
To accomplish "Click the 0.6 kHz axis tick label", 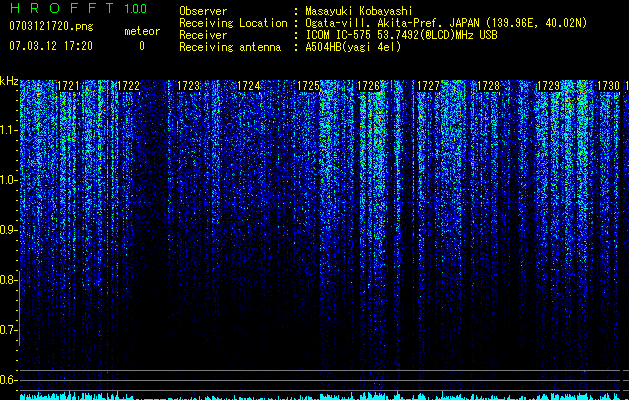I will pyautogui.click(x=6, y=380).
